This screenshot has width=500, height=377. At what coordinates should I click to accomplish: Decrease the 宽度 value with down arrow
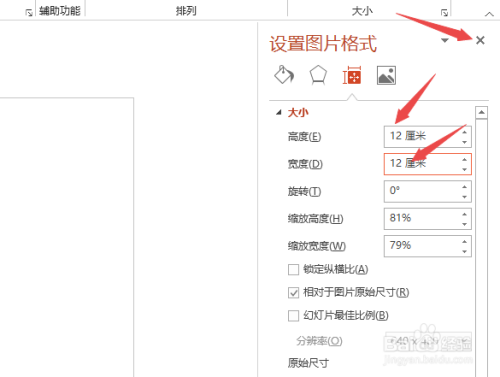pos(465,169)
